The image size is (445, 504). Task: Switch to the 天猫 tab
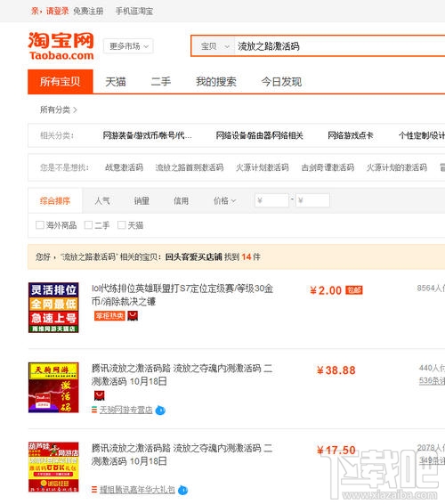tap(116, 82)
